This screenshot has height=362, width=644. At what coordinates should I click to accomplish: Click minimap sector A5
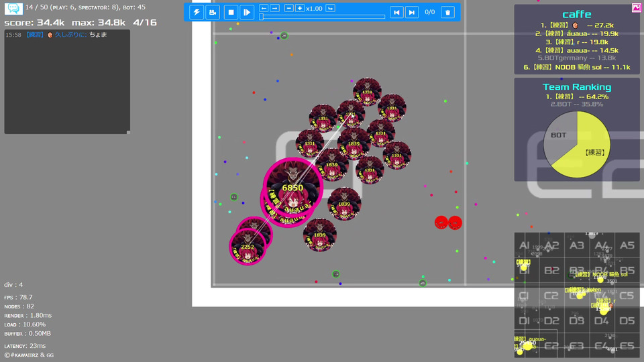(x=627, y=245)
